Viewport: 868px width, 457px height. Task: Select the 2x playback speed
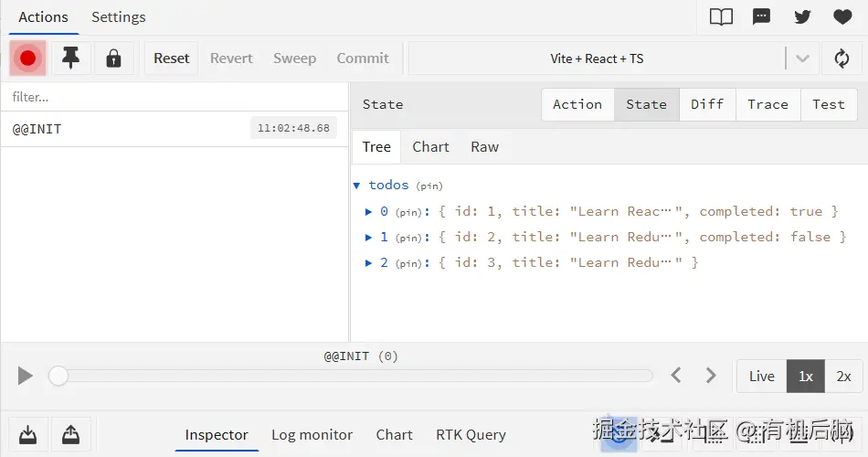coord(843,376)
